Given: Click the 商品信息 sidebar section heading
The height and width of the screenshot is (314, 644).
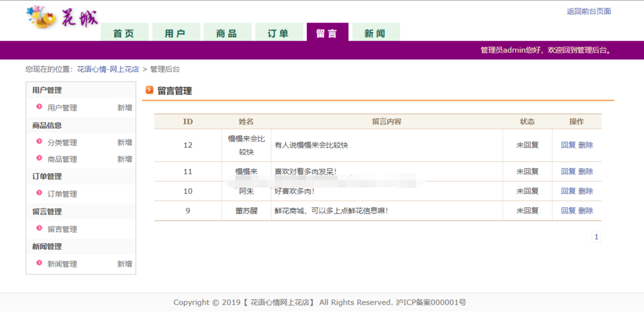Looking at the screenshot, I should coord(47,125).
